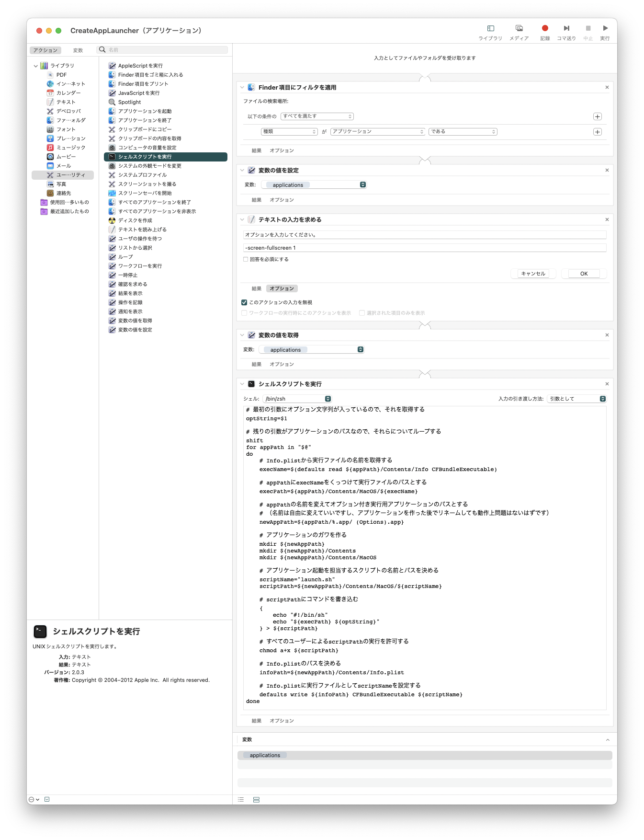Click the ライブラリ toolbar icon
Screen dimensions: 644x840
point(490,28)
